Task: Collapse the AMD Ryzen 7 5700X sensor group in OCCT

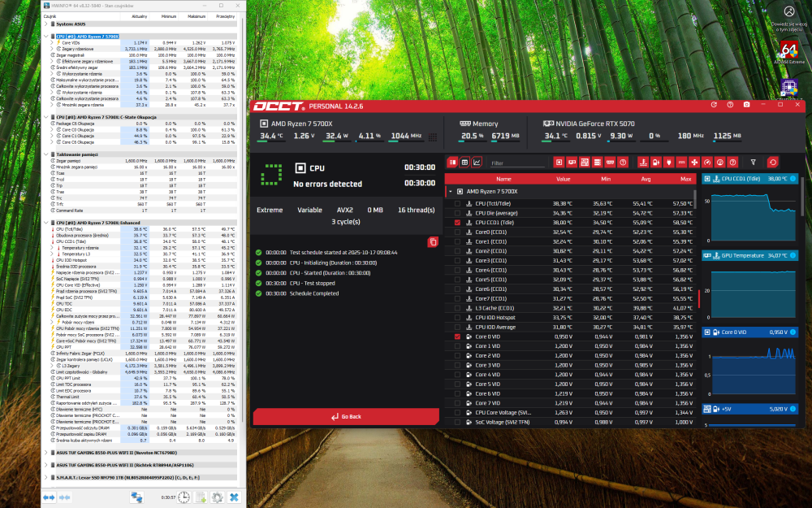Action: tap(451, 192)
